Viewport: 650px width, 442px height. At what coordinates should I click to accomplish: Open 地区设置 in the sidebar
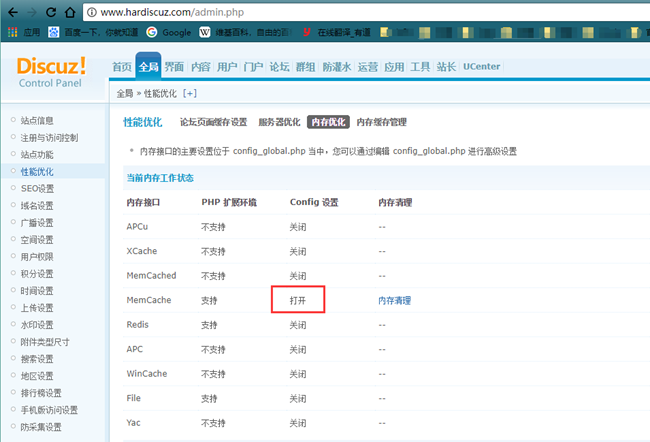pos(37,376)
